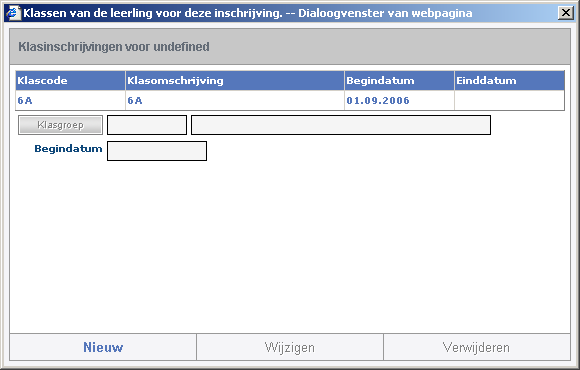Click the Wijzigen button
580x370 pixels.
(x=290, y=347)
